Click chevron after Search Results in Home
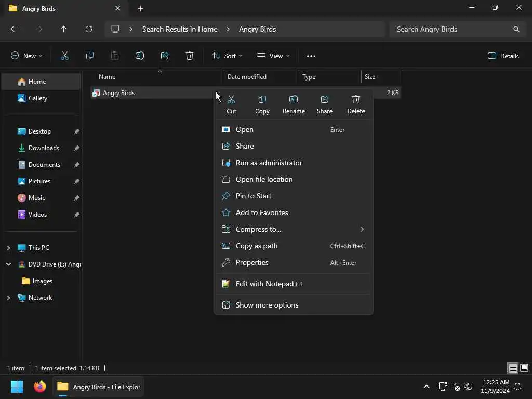Viewport: 532px width, 399px height. tap(228, 29)
